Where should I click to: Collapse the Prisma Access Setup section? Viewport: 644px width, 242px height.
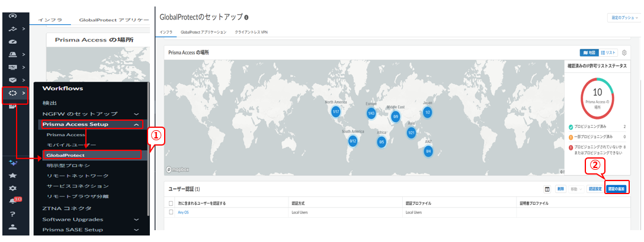point(137,124)
